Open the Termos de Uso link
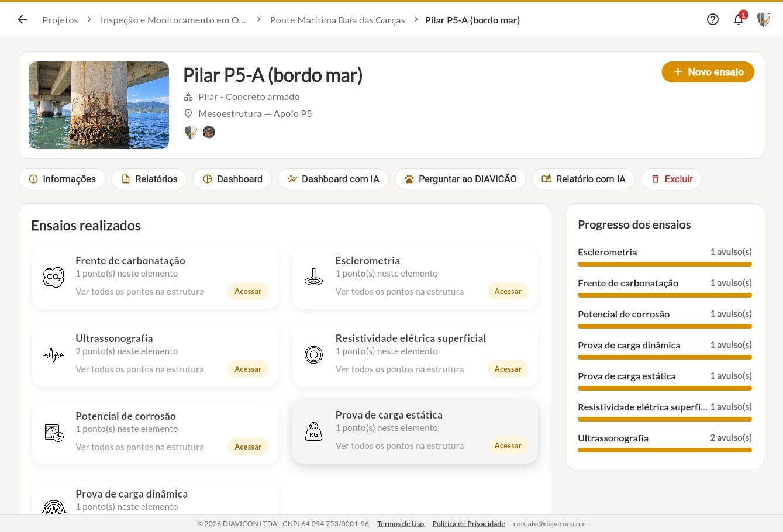The image size is (783, 532). [401, 524]
